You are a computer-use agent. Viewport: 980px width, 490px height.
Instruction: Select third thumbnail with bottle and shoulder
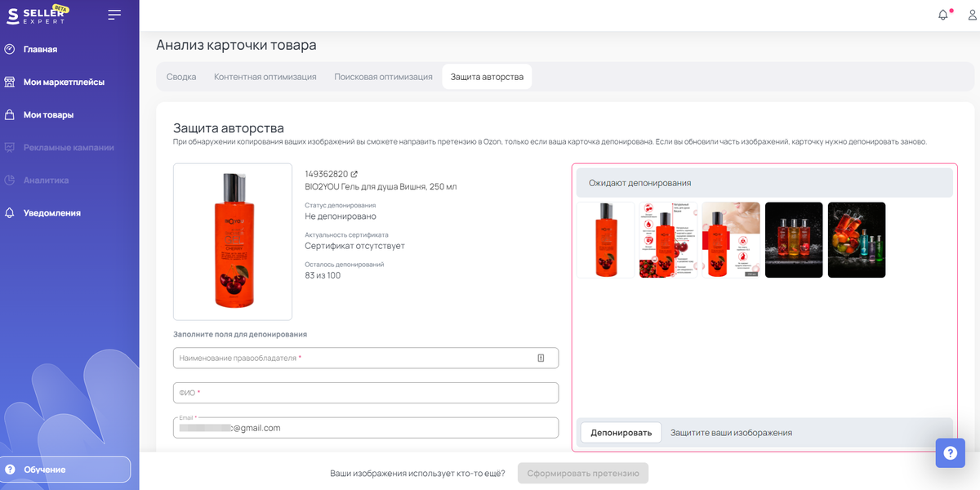[731, 240]
